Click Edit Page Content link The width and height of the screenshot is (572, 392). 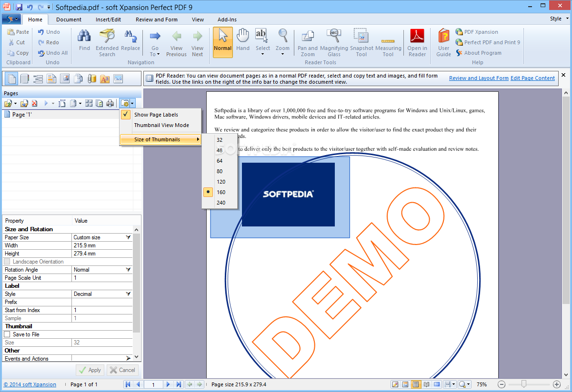532,78
